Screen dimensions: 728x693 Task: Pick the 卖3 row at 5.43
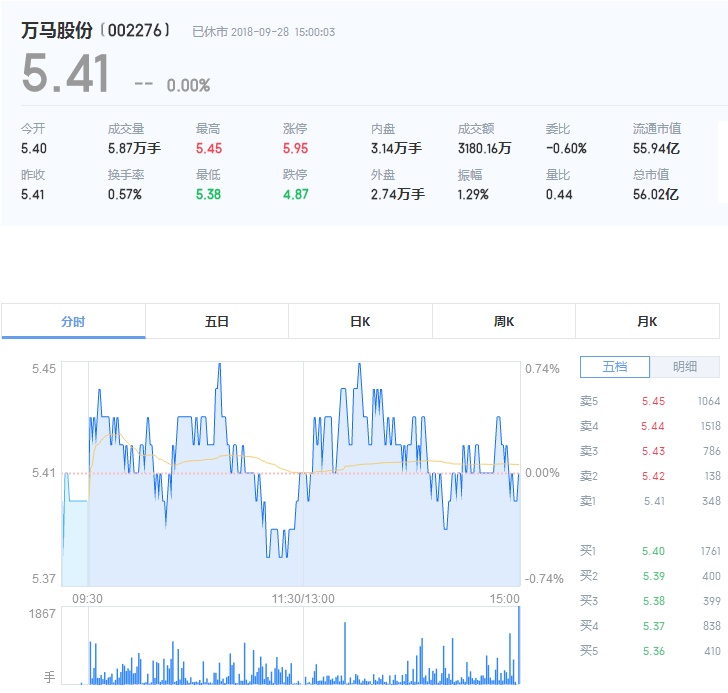tap(653, 451)
